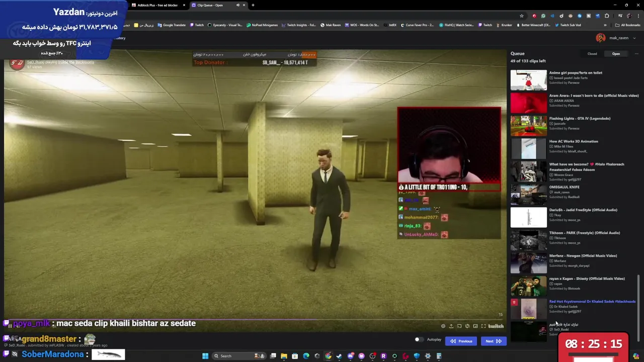This screenshot has width=644, height=362.
Task: Switch to the Open queue tab
Action: click(616, 54)
